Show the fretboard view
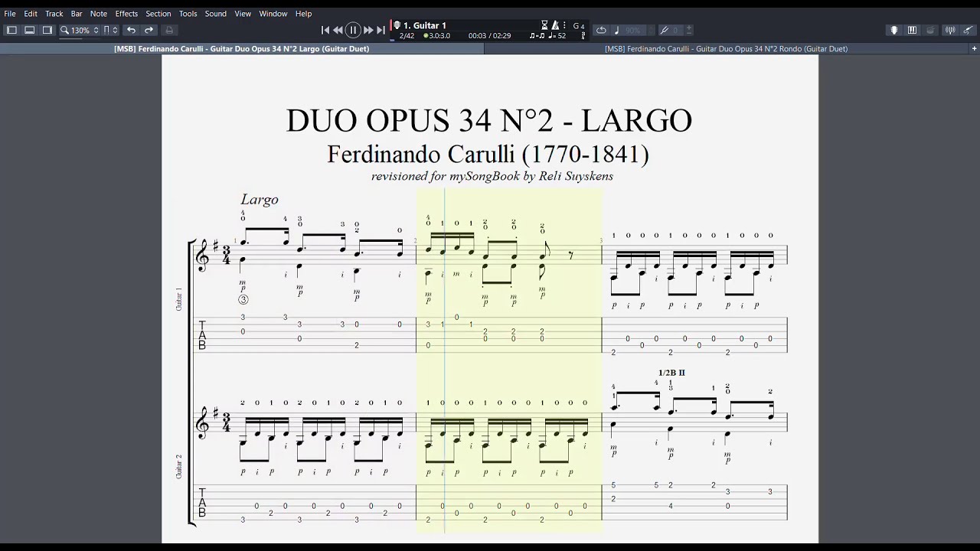The height and width of the screenshot is (551, 980). coord(893,30)
